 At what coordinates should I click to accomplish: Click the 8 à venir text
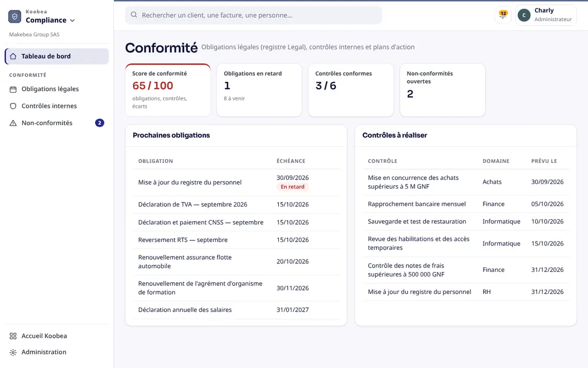pyautogui.click(x=234, y=99)
